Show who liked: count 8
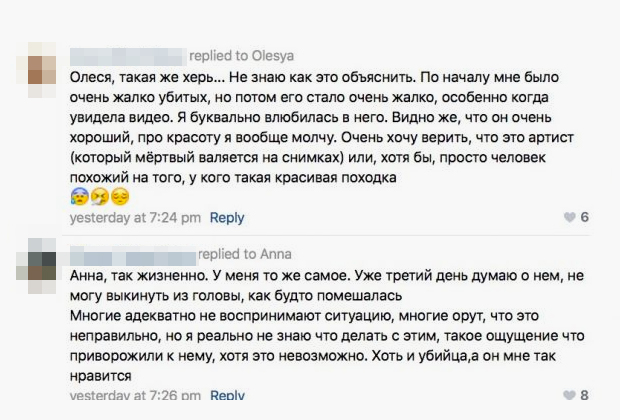This screenshot has height=420, width=620. pyautogui.click(x=584, y=395)
